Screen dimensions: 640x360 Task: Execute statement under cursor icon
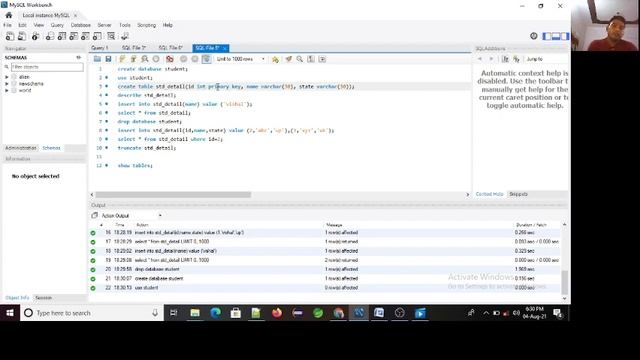tap(133, 59)
